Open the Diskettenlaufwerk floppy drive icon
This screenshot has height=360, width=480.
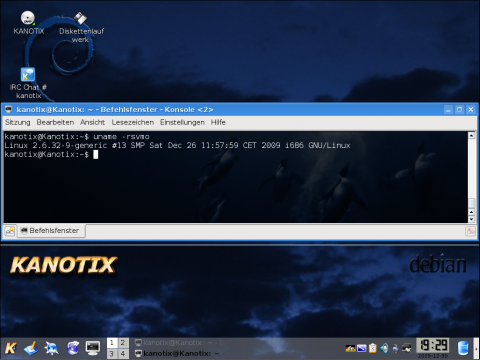tap(80, 18)
